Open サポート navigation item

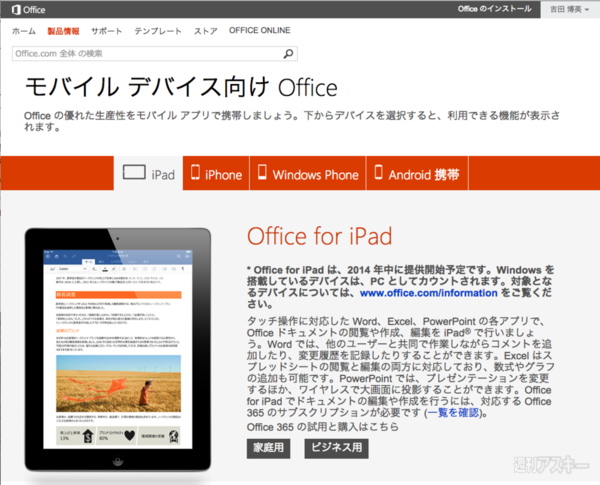click(106, 31)
